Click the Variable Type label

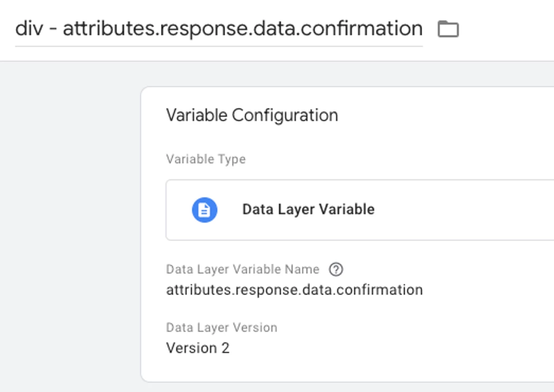click(206, 159)
